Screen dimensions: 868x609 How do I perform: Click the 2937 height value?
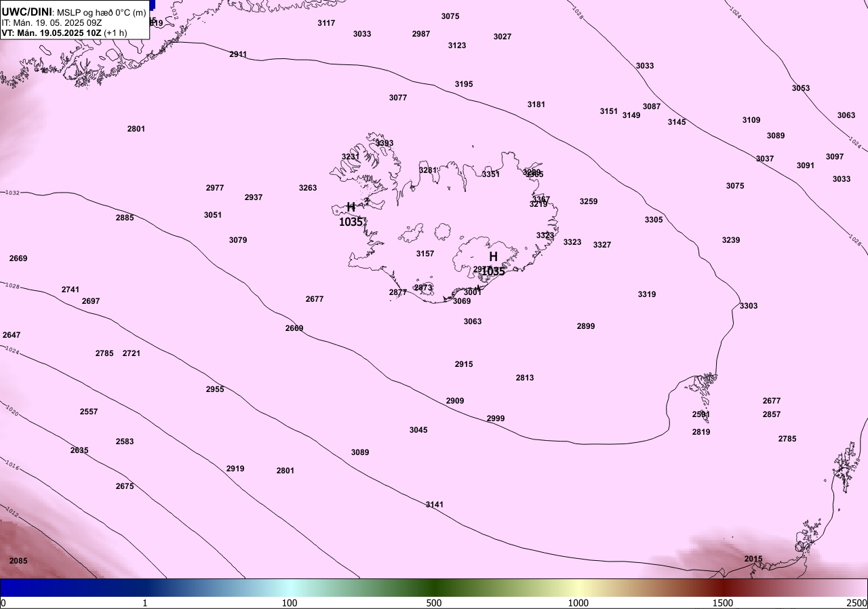[x=254, y=197]
